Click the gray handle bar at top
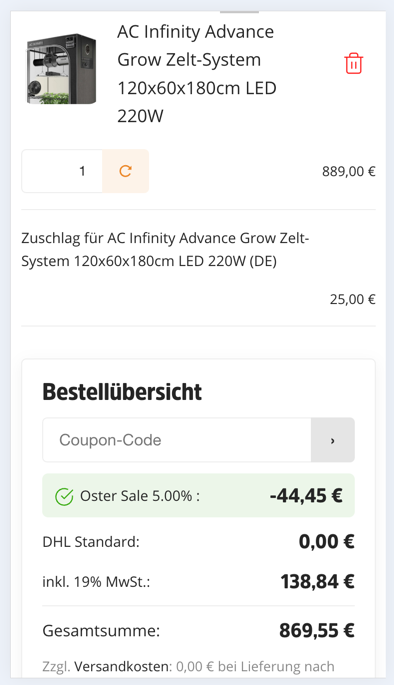 (239, 12)
